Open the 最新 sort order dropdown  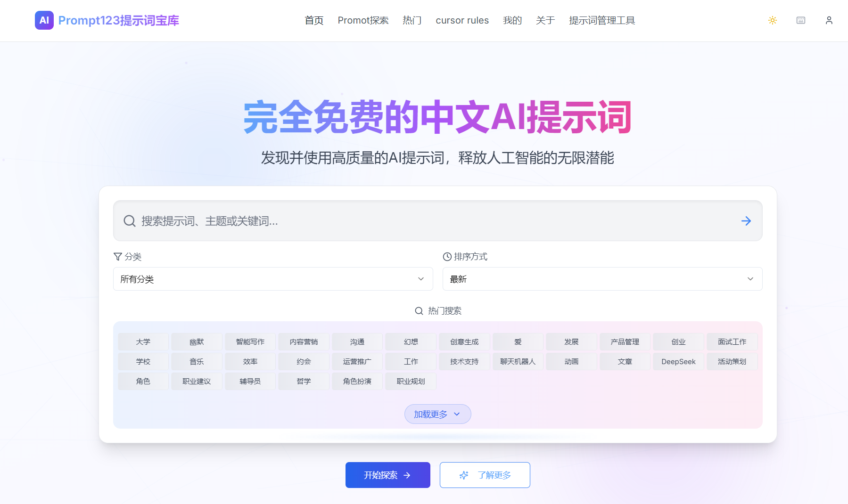(x=602, y=279)
